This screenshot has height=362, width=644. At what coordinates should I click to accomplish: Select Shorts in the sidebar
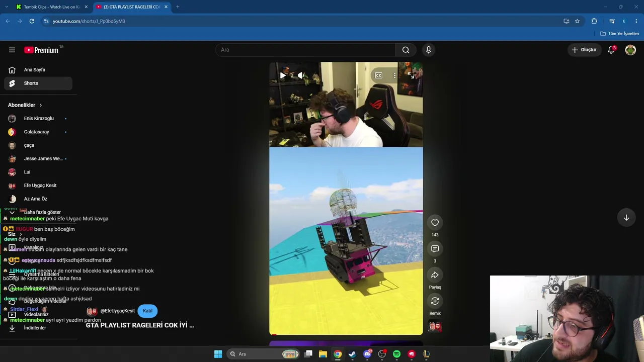point(38,83)
